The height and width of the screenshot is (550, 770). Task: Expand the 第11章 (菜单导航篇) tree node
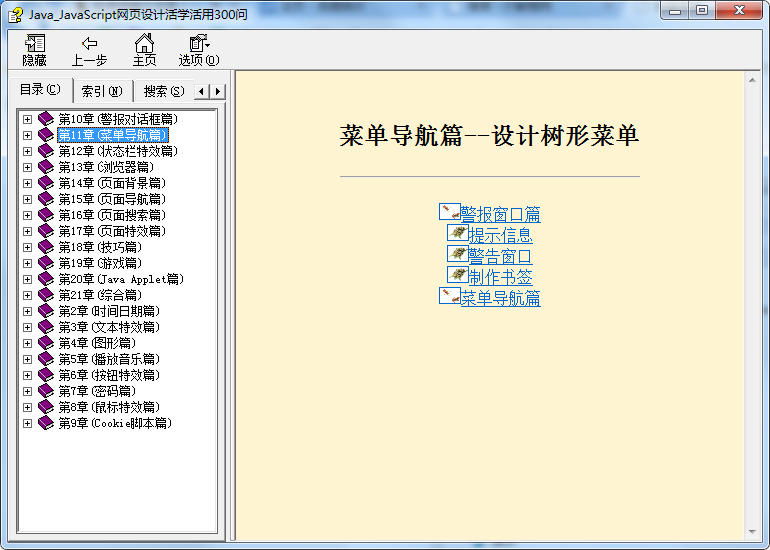[x=27, y=135]
